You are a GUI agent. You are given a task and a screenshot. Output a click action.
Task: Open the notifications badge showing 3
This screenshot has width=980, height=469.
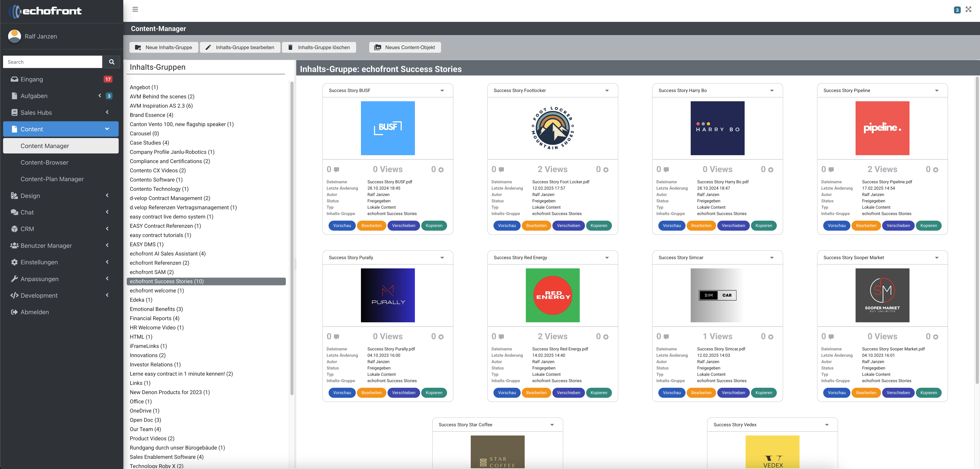pyautogui.click(x=957, y=10)
